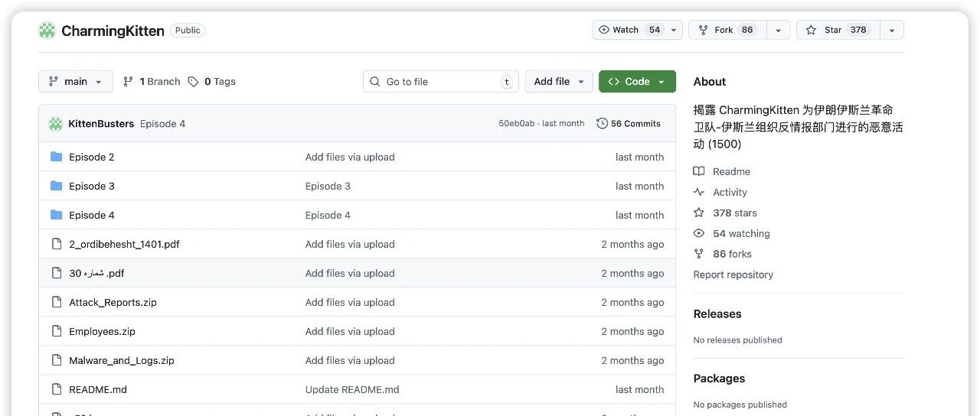Click the code brackets icon on Code button

point(614,82)
